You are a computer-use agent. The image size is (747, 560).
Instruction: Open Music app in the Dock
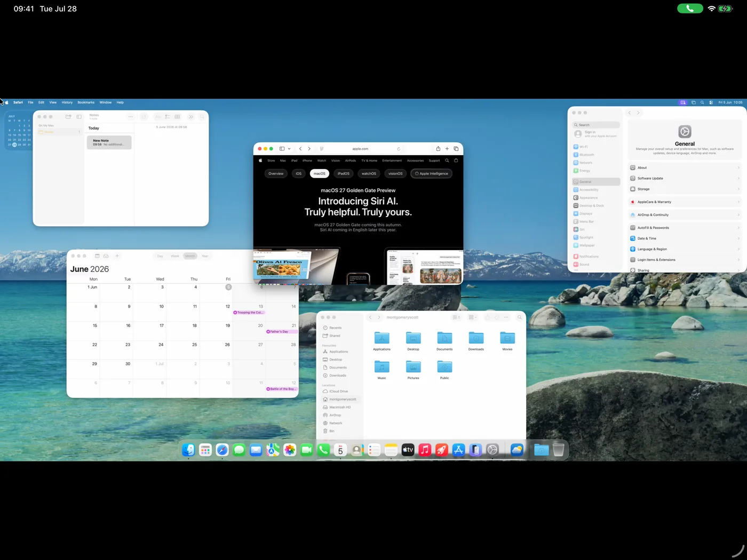coord(425,450)
